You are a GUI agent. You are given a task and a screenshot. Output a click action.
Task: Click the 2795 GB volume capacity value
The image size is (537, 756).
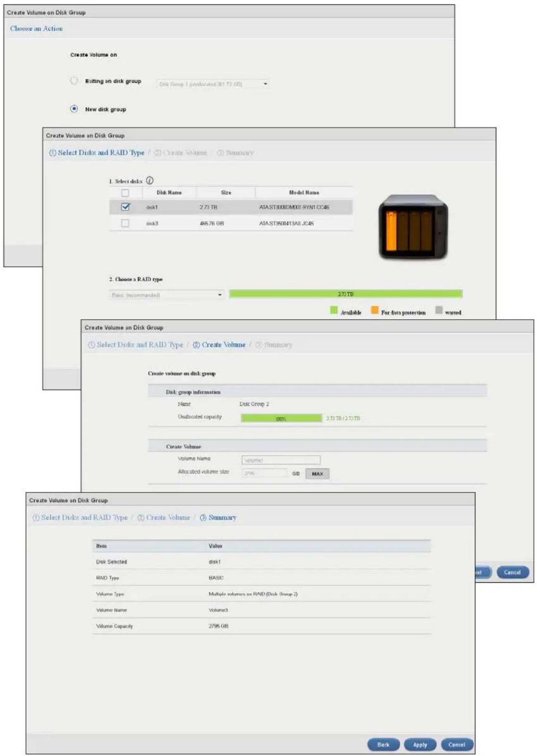[x=219, y=626]
